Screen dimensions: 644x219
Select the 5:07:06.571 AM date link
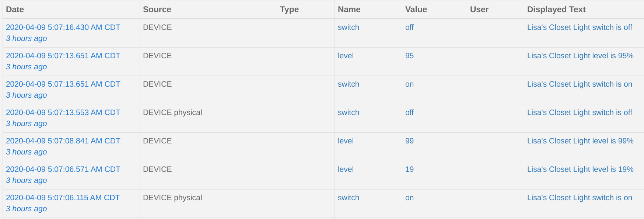(63, 169)
